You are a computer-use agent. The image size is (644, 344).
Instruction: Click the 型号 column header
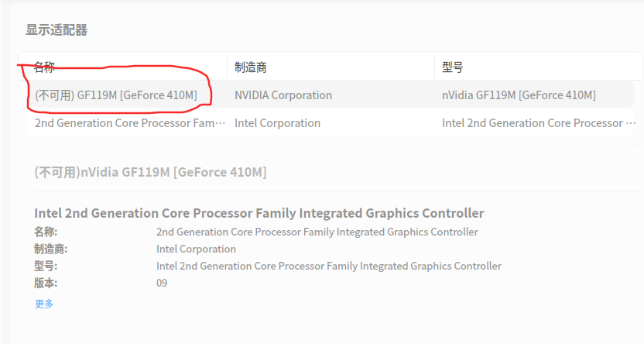[453, 67]
